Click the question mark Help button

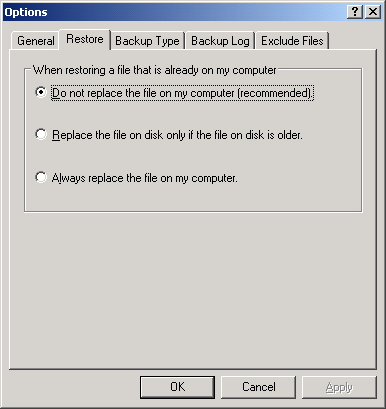355,12
